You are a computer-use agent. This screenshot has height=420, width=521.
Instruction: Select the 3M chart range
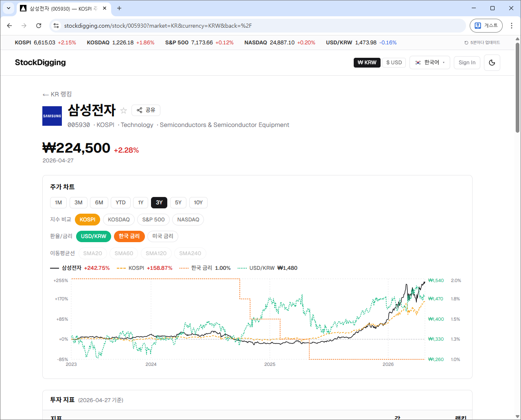79,203
